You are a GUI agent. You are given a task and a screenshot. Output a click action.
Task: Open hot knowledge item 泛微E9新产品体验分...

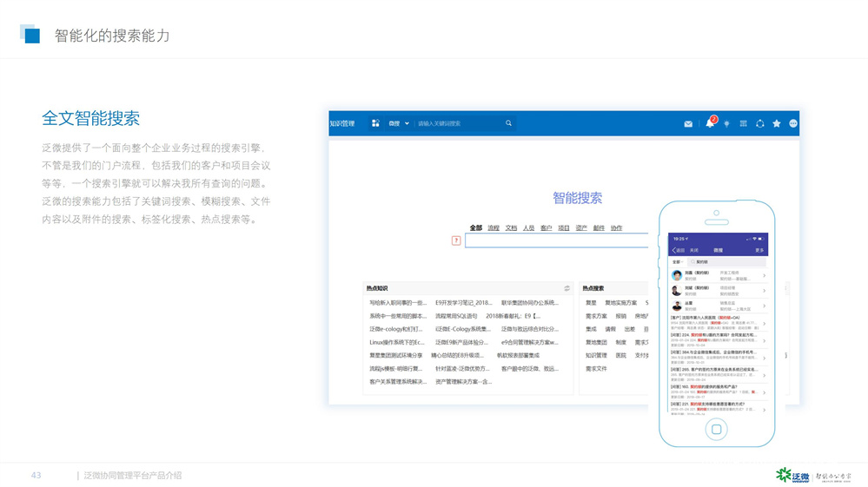point(461,342)
